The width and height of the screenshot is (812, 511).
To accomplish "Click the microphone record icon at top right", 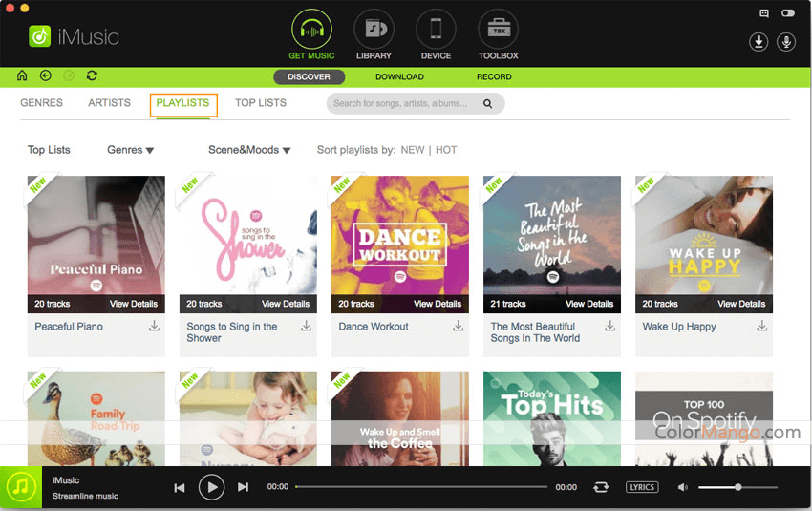I will point(786,42).
